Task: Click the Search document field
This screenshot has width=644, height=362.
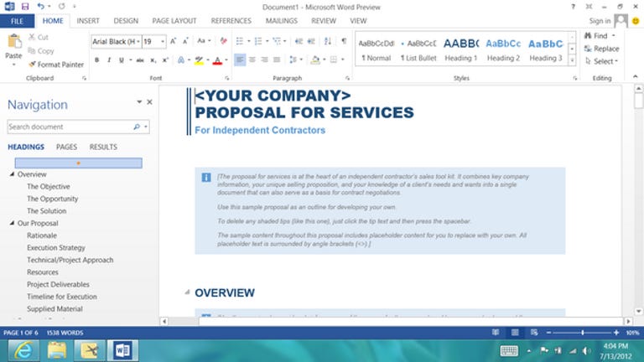Action: (x=70, y=127)
